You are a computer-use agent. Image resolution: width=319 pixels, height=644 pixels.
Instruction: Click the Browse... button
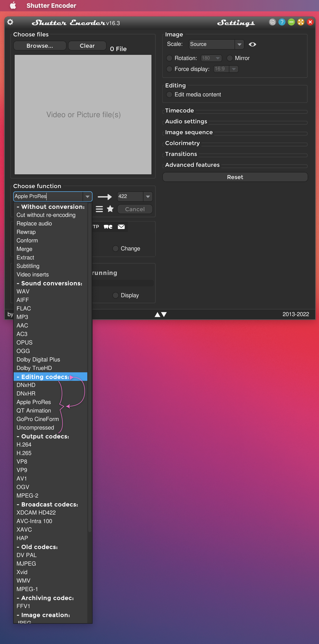click(40, 46)
